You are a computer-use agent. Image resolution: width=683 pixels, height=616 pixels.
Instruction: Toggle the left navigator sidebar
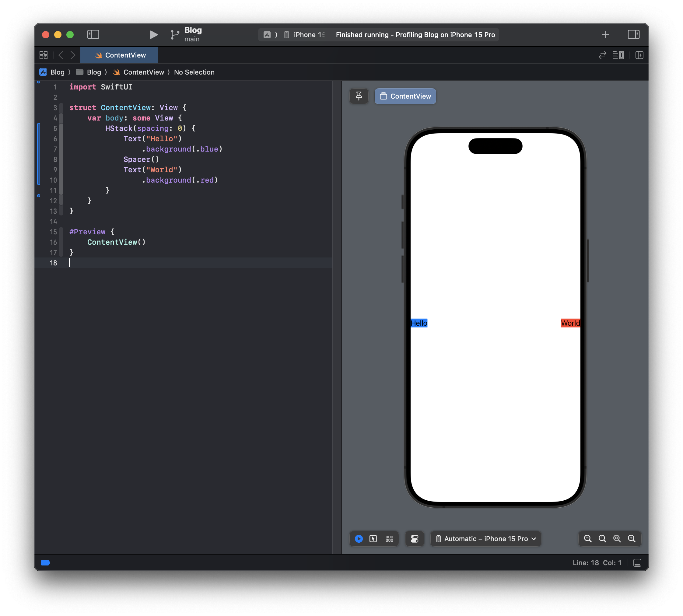tap(93, 34)
